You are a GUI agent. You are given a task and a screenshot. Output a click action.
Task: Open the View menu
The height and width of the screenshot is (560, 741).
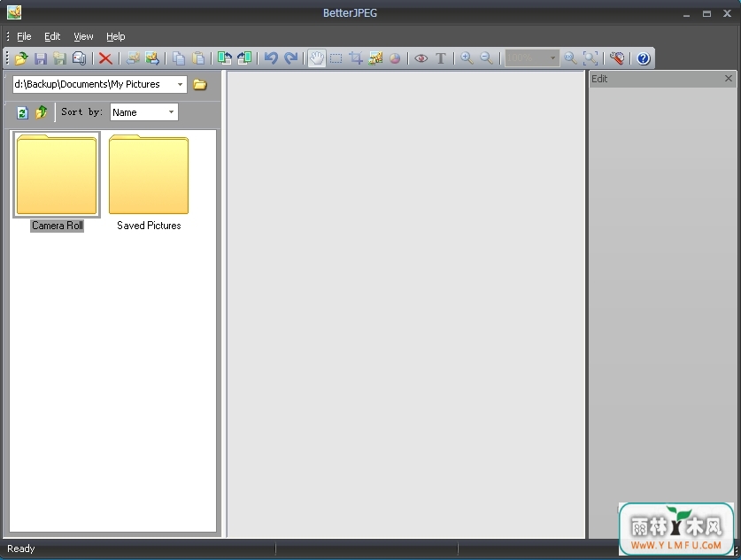click(x=83, y=36)
